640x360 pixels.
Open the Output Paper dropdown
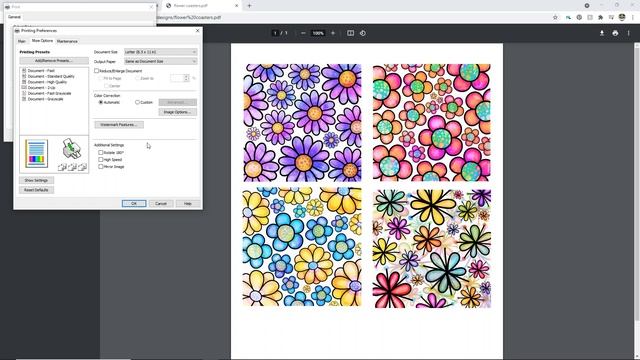tap(160, 61)
